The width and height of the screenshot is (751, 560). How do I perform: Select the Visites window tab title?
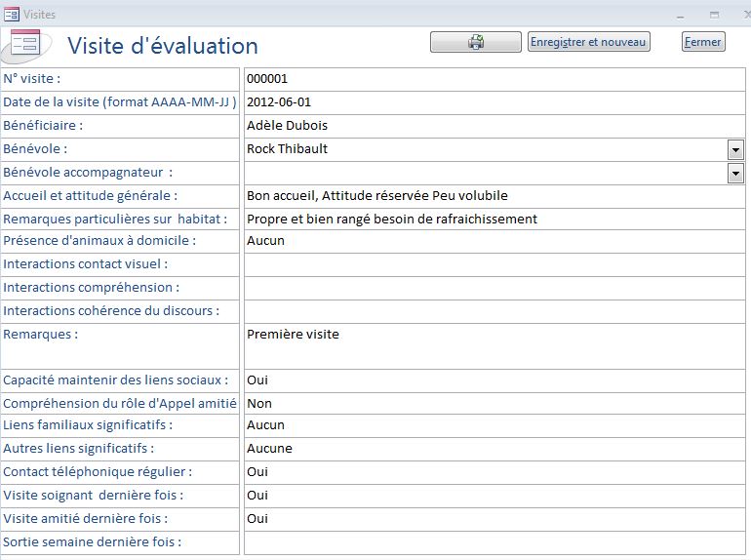pyautogui.click(x=40, y=15)
